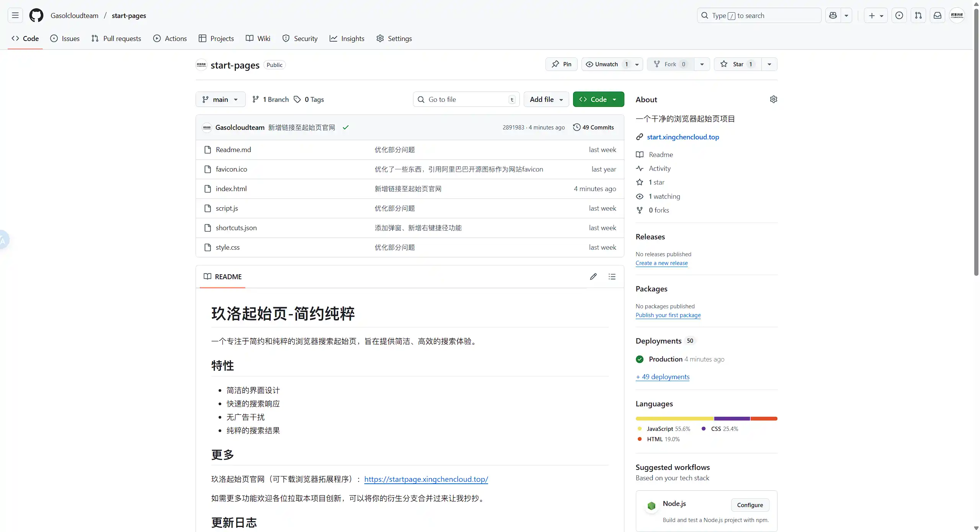The height and width of the screenshot is (532, 980).
Task: Open the green Code dropdown
Action: click(x=598, y=99)
